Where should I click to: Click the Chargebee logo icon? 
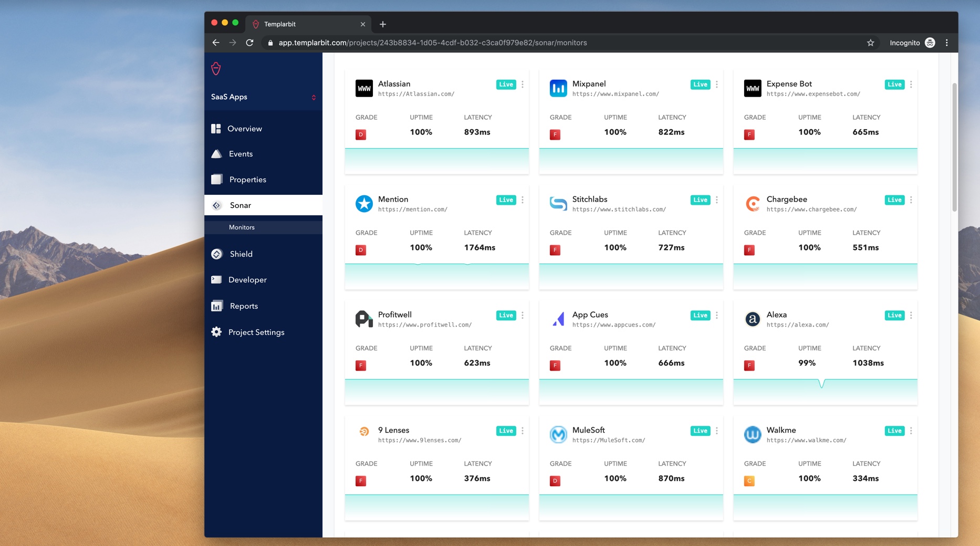(x=752, y=204)
